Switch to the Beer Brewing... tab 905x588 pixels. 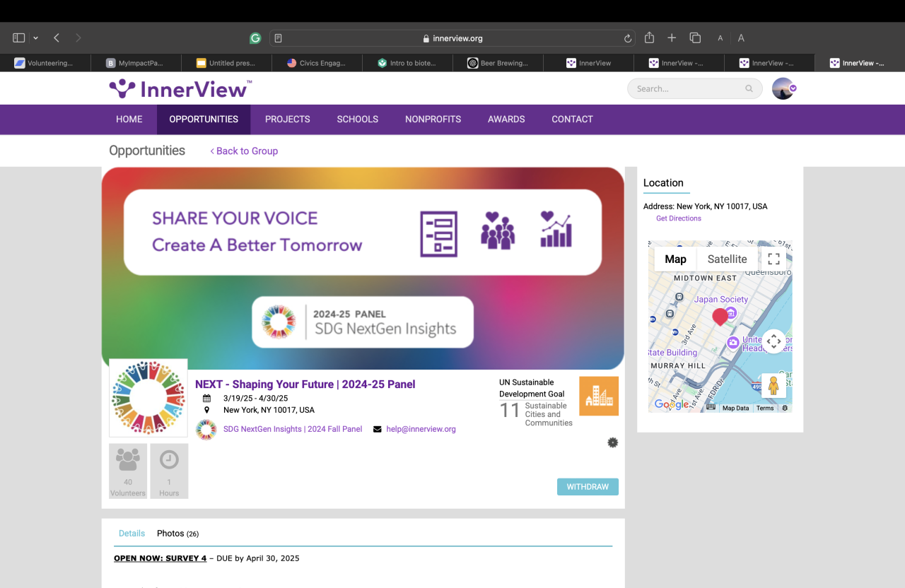pyautogui.click(x=498, y=63)
